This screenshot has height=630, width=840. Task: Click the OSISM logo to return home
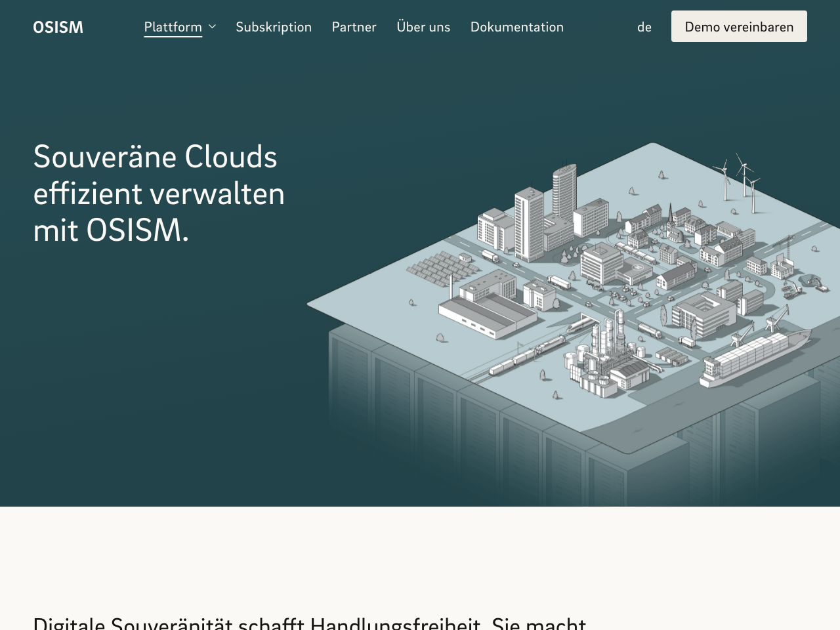tap(58, 26)
